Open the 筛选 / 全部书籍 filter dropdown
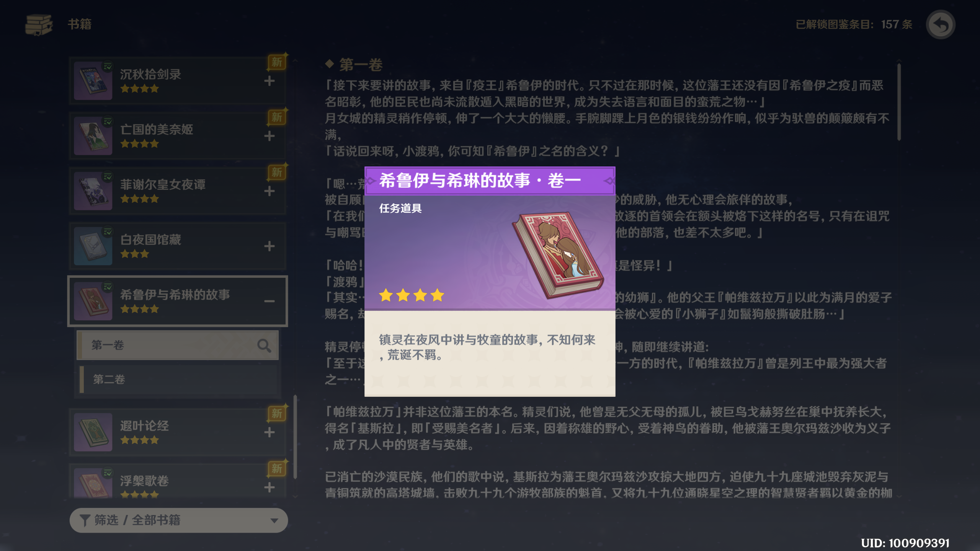 point(178,520)
